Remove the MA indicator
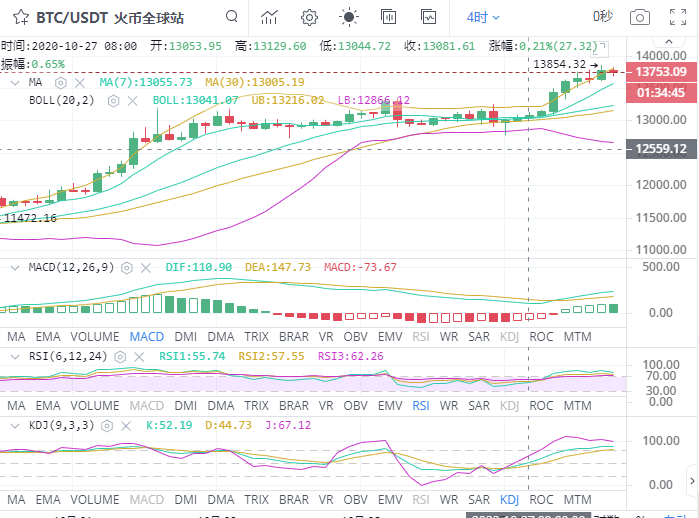The image size is (699, 518). pos(80,82)
